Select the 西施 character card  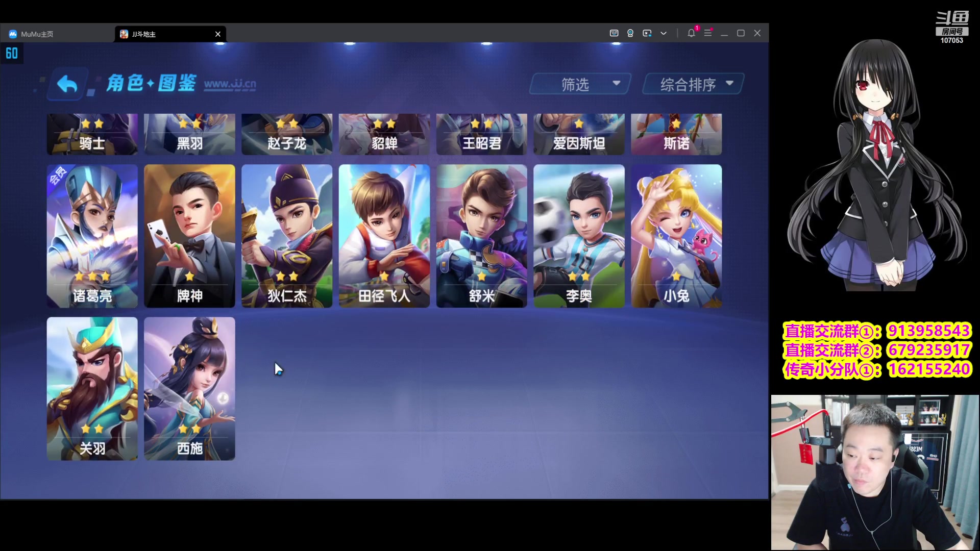click(x=189, y=389)
